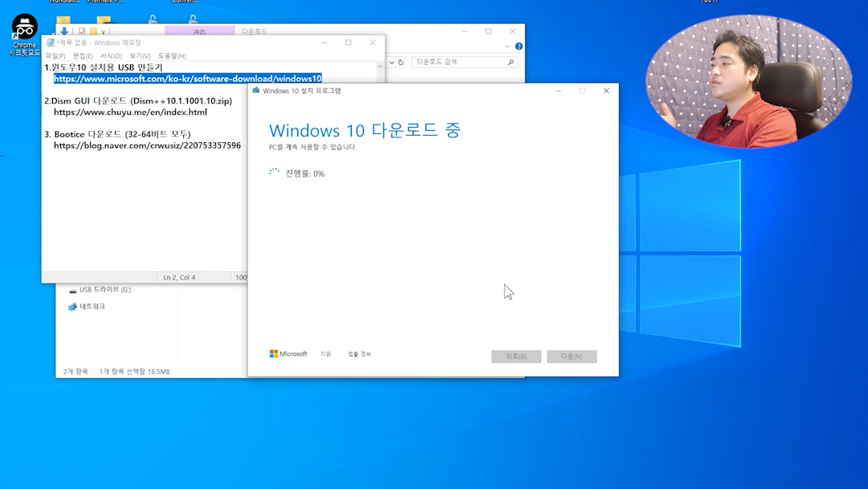Expand the address history dropdown in Explorer
The image size is (868, 489).
tap(391, 62)
